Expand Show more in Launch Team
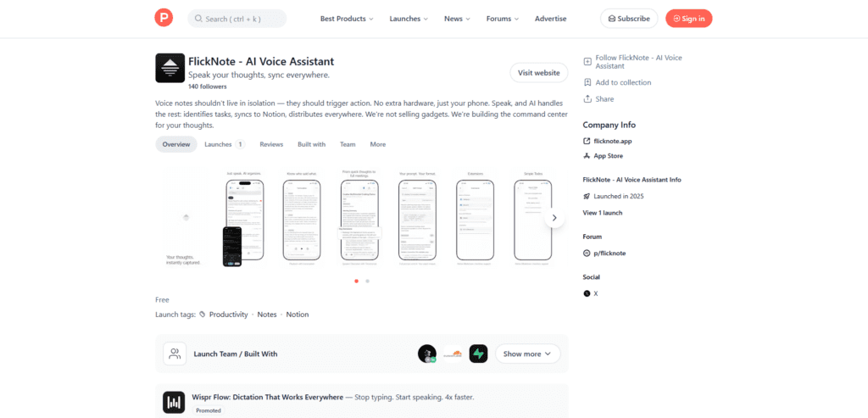Image resolution: width=868 pixels, height=418 pixels. pyautogui.click(x=527, y=354)
